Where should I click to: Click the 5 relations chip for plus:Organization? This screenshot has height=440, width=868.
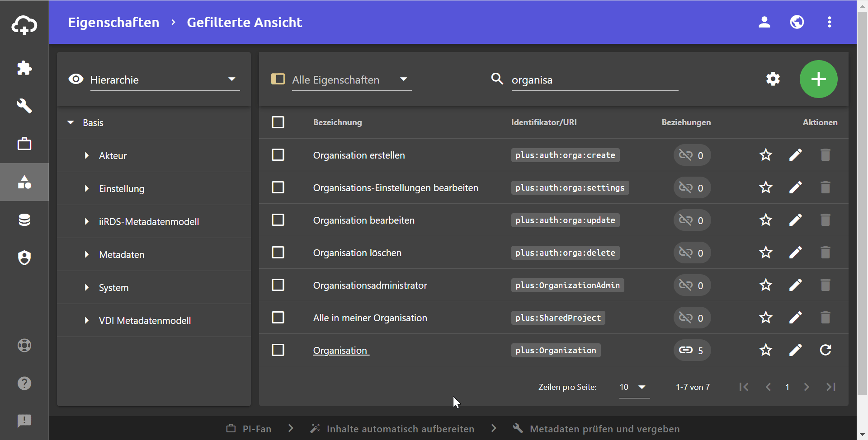click(692, 350)
